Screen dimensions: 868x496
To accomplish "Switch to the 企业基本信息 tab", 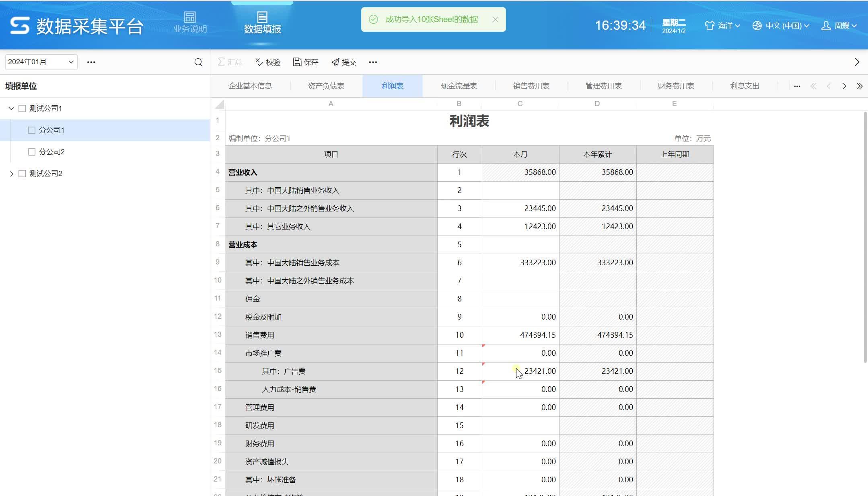I will point(250,86).
